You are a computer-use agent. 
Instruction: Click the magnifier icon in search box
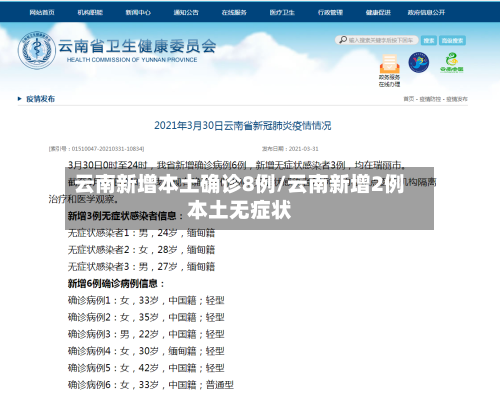click(343, 40)
